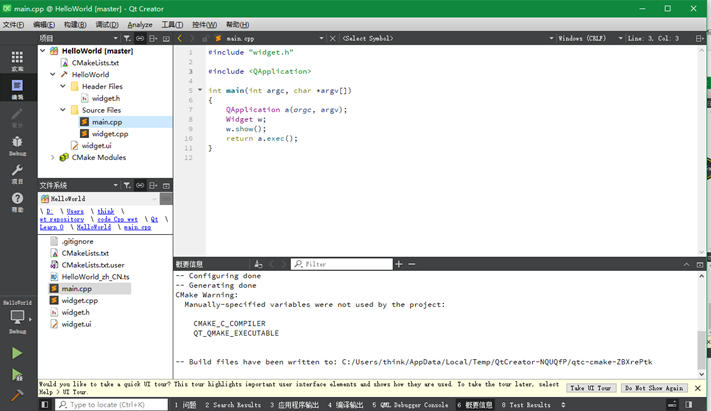Click the Take UI Tour button
This screenshot has height=411, width=711.
pyautogui.click(x=591, y=388)
